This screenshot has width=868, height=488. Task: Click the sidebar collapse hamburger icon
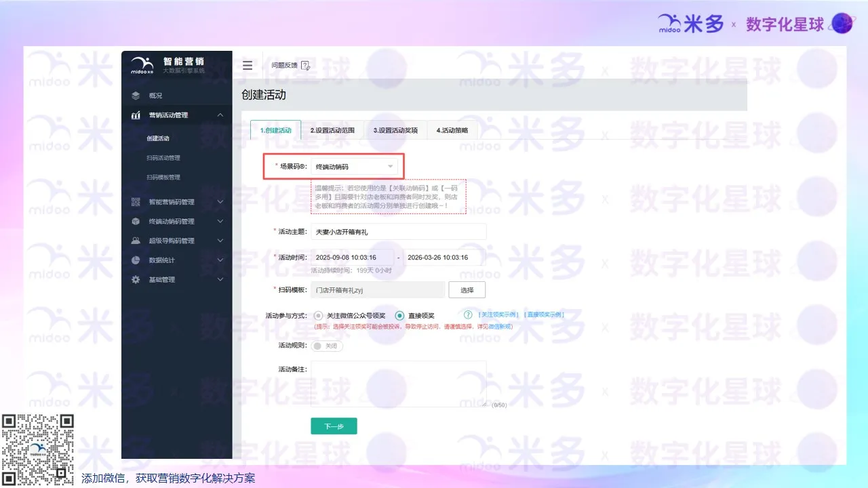pyautogui.click(x=248, y=65)
